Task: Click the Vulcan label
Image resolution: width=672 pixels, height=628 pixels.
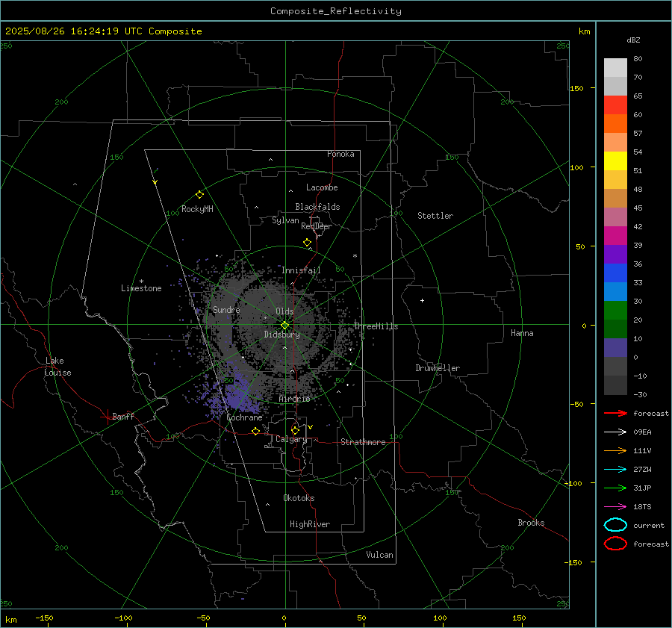Action: pos(379,555)
